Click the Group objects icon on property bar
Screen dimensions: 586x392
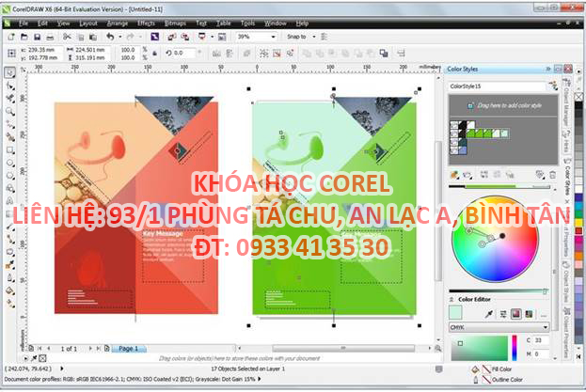[x=264, y=54]
